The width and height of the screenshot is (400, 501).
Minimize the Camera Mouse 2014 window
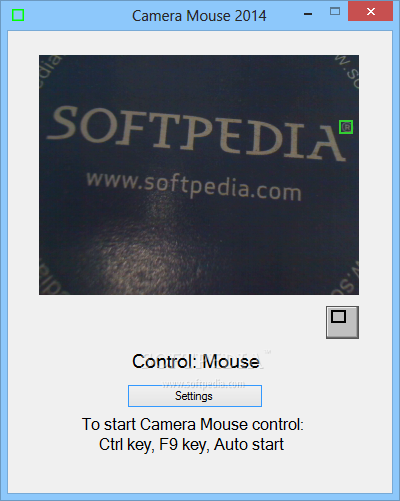pyautogui.click(x=308, y=14)
